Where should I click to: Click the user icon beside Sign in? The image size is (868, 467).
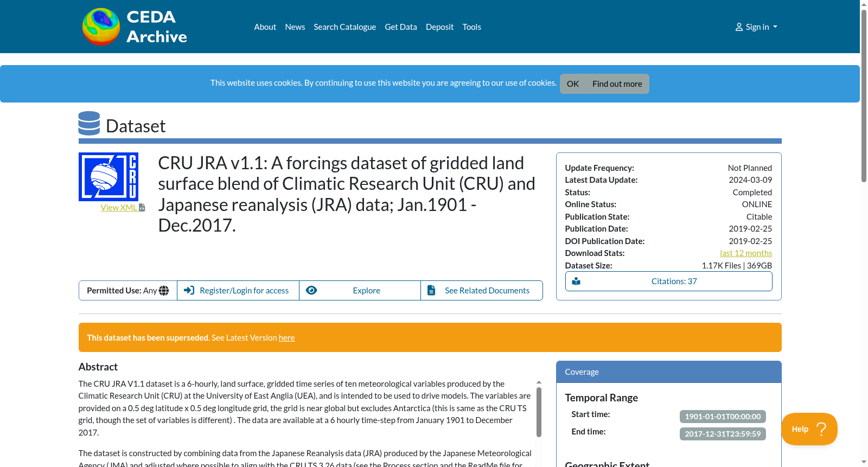click(739, 27)
